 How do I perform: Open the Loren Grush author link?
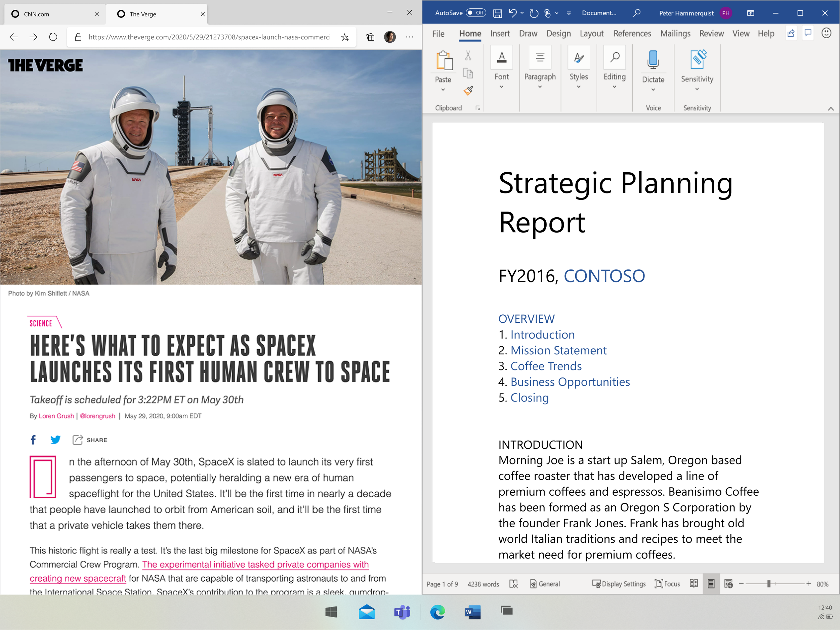(x=56, y=416)
